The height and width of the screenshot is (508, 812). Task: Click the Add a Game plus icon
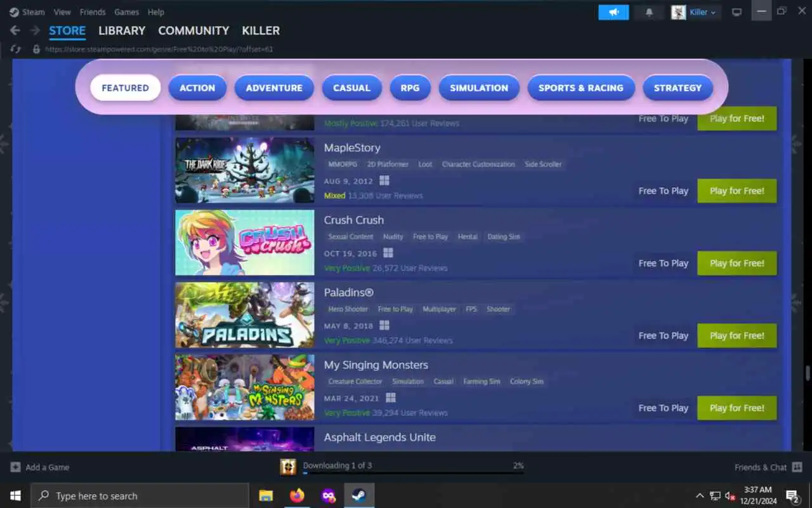[x=15, y=467]
